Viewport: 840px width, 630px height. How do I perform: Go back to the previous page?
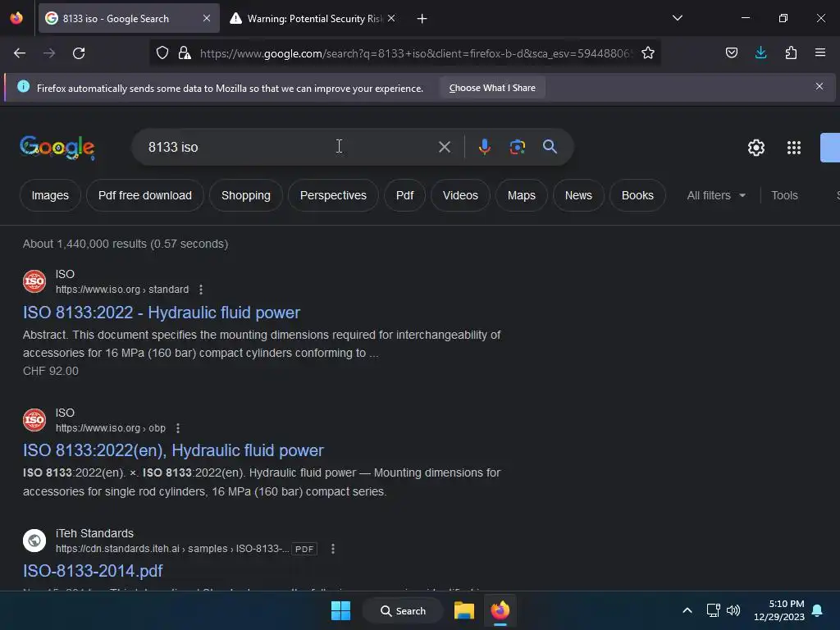(x=20, y=53)
